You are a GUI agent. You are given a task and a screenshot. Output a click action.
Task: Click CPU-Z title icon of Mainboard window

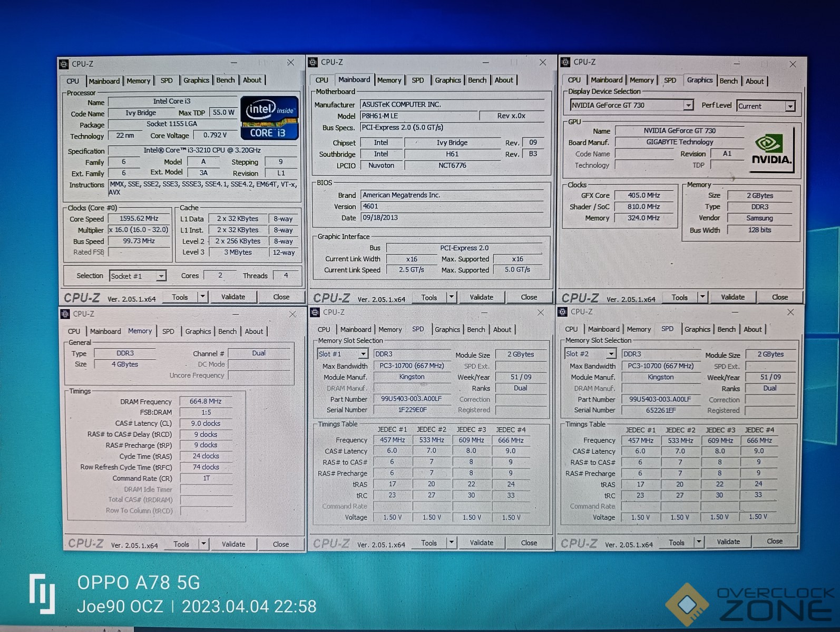pyautogui.click(x=312, y=62)
